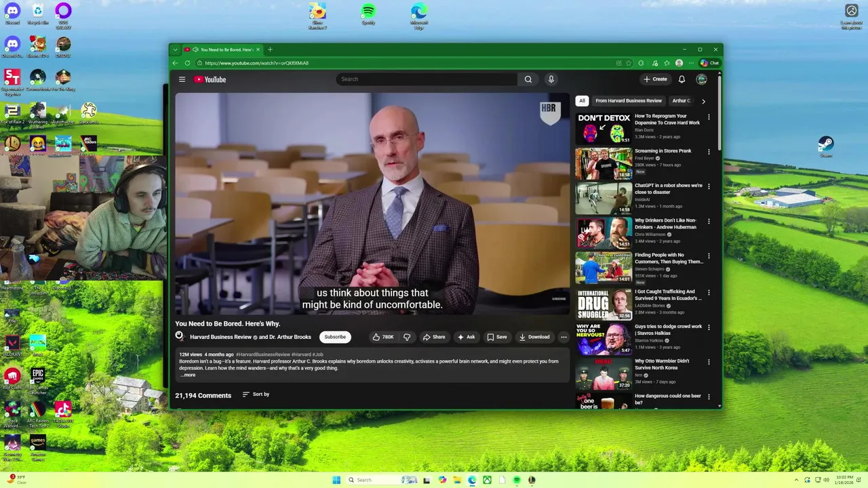Refresh the page in Edge
Image resolution: width=868 pixels, height=488 pixels.
point(188,63)
